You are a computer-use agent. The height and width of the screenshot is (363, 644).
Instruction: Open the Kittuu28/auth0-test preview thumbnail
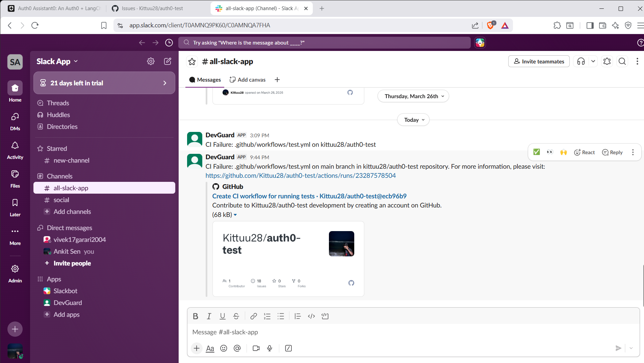pyautogui.click(x=288, y=259)
